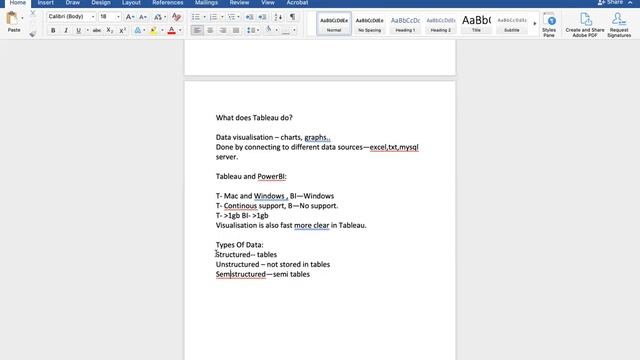Open the Calibri (Body) font dropdown
Image resolution: width=640 pixels, height=360 pixels.
[93, 17]
